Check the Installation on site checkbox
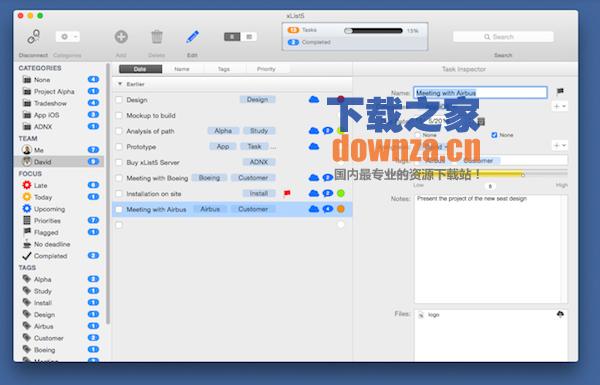600x385 pixels. click(x=119, y=194)
